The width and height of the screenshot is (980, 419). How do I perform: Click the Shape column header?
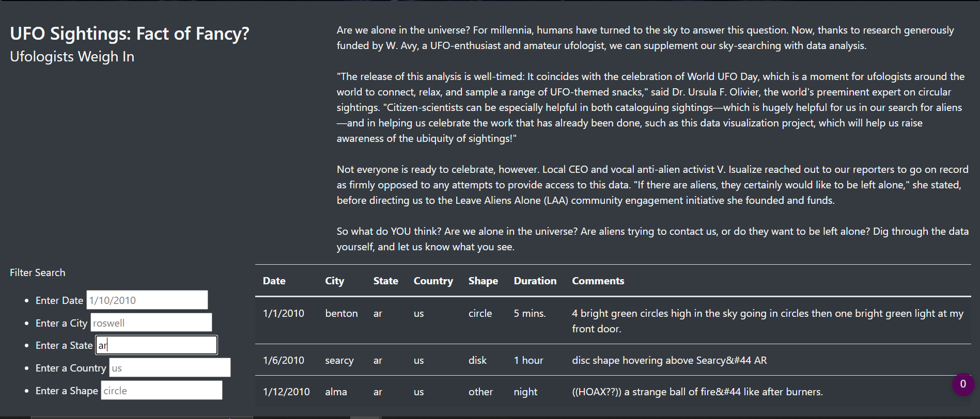[483, 281]
